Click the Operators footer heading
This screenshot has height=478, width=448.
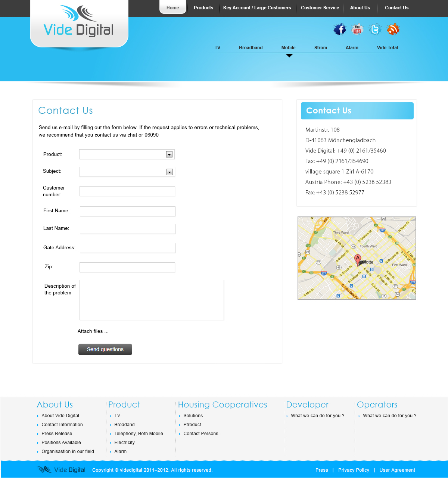377,404
